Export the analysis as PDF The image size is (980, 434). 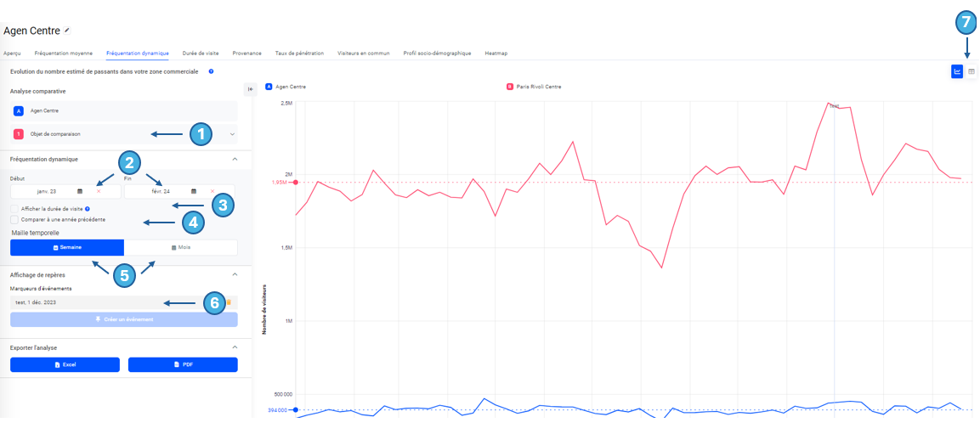coord(183,364)
